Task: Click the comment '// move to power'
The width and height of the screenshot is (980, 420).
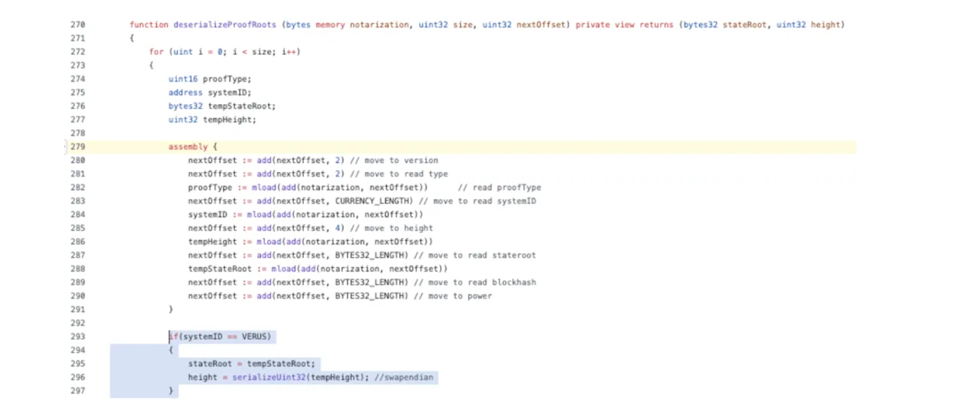Action: pyautogui.click(x=452, y=296)
